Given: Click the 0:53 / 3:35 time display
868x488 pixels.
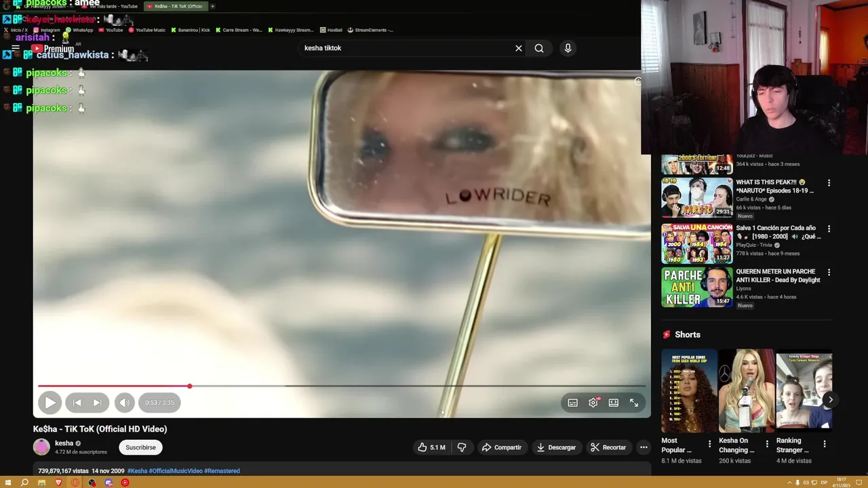Looking at the screenshot, I should (159, 403).
